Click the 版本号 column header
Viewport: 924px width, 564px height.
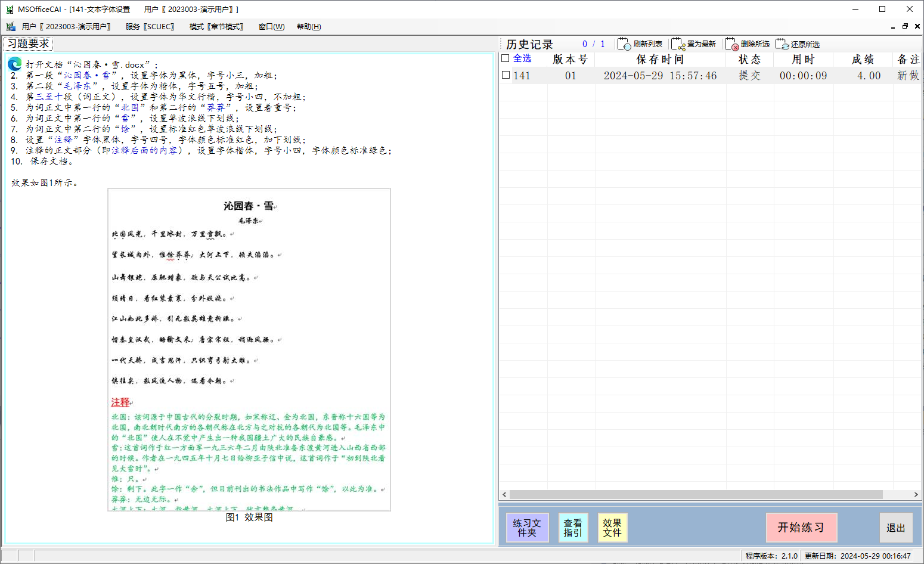(x=570, y=60)
